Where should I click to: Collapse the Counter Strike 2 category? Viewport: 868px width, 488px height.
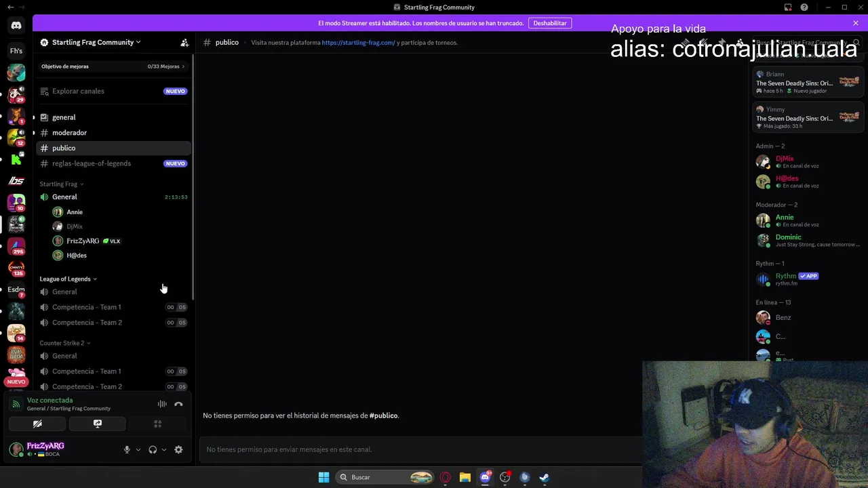tap(65, 343)
